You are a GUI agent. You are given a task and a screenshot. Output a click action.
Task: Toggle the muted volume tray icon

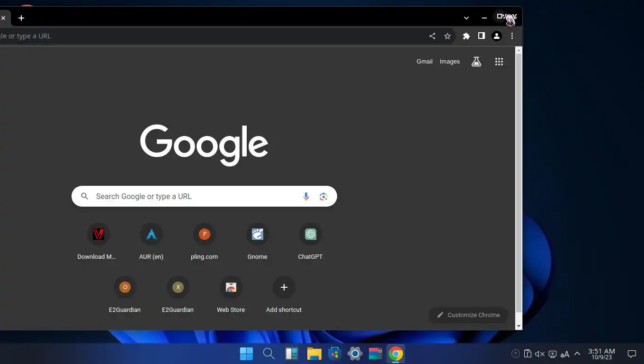pyautogui.click(x=540, y=354)
